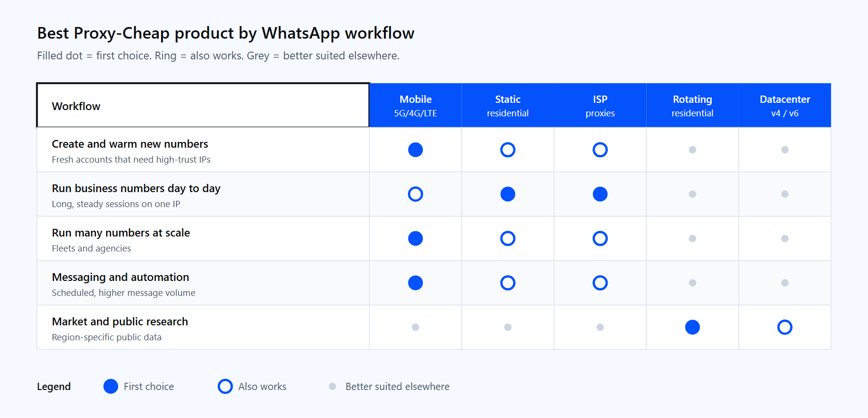Select the Static residential column header
This screenshot has height=418, width=868.
[508, 106]
